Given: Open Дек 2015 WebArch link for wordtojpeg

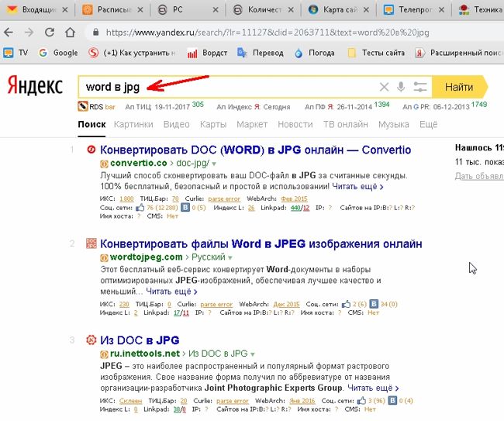Looking at the screenshot, I should pos(286,304).
